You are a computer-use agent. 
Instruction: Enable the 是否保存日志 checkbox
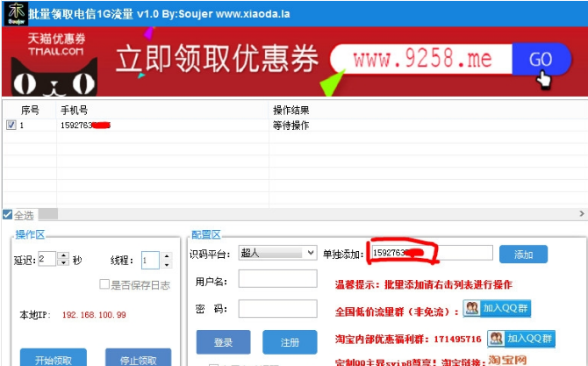[x=104, y=284]
